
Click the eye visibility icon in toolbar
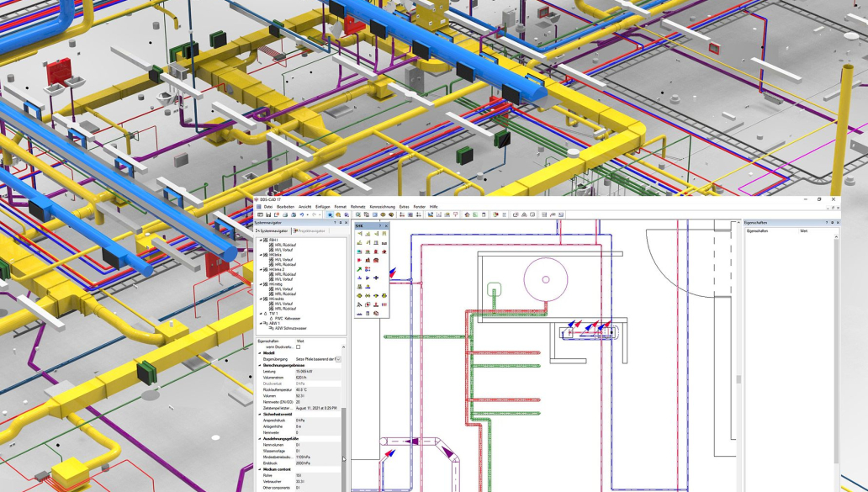pos(383,214)
